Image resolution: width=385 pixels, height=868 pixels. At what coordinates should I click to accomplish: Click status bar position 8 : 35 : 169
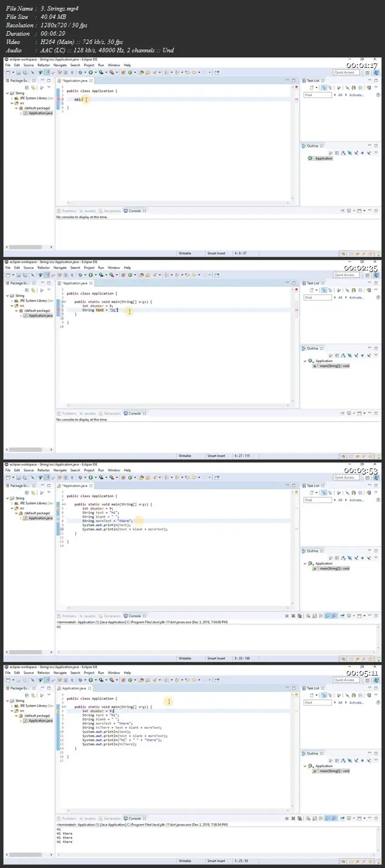242,658
